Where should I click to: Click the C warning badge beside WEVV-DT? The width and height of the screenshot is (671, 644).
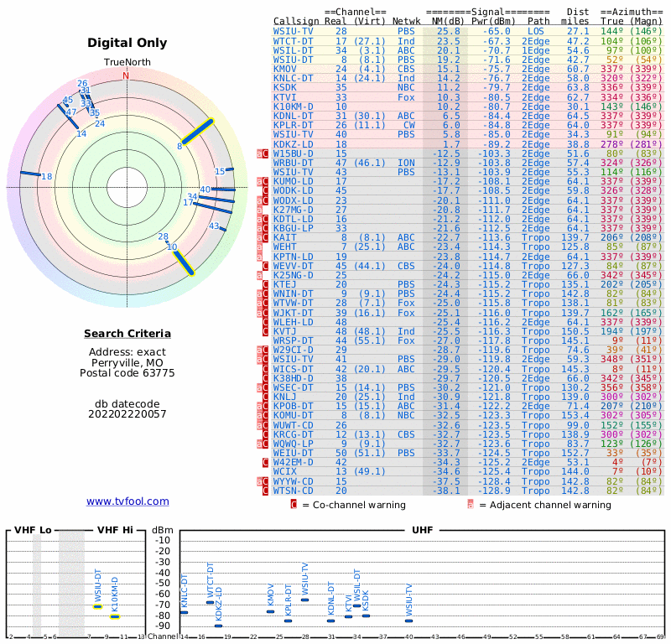[x=265, y=266]
